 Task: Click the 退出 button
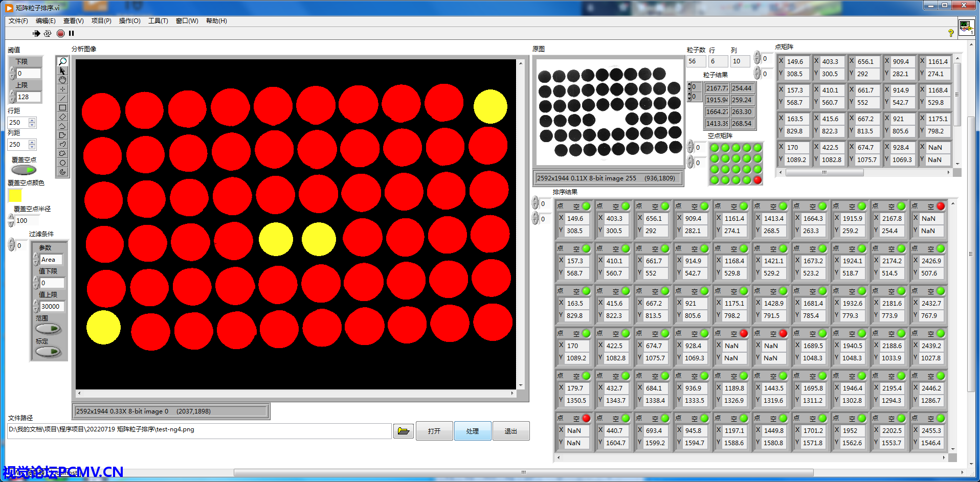click(x=510, y=431)
